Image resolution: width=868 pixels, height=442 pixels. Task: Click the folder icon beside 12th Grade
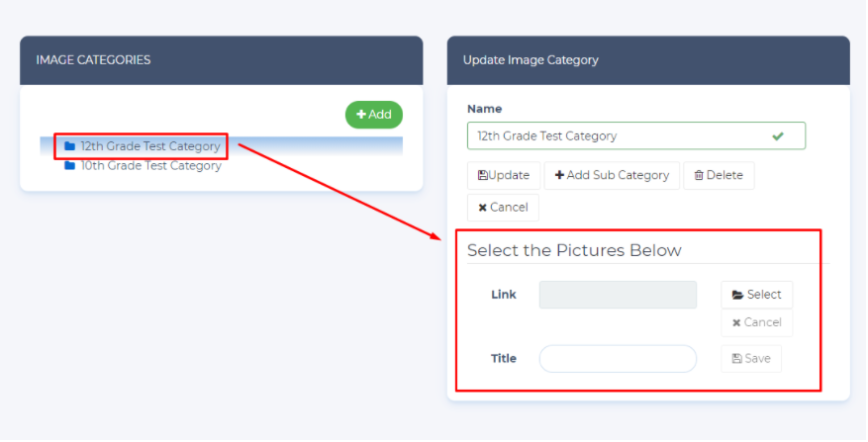point(69,146)
